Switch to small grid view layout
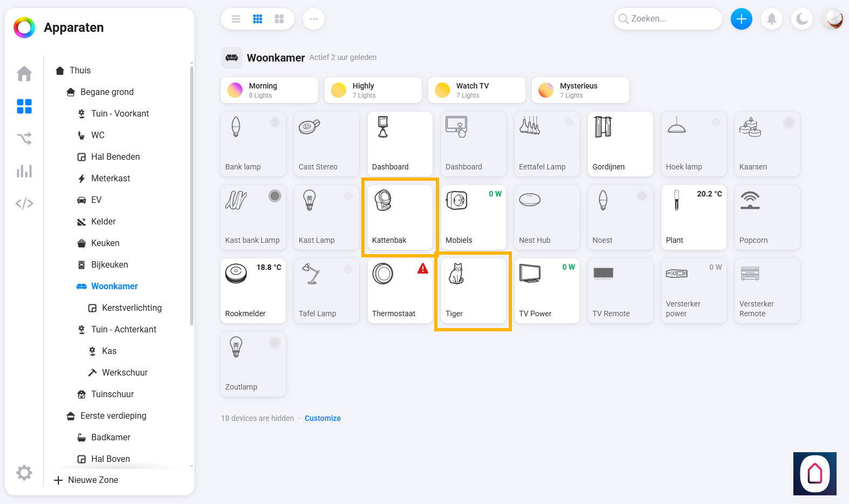 point(258,19)
